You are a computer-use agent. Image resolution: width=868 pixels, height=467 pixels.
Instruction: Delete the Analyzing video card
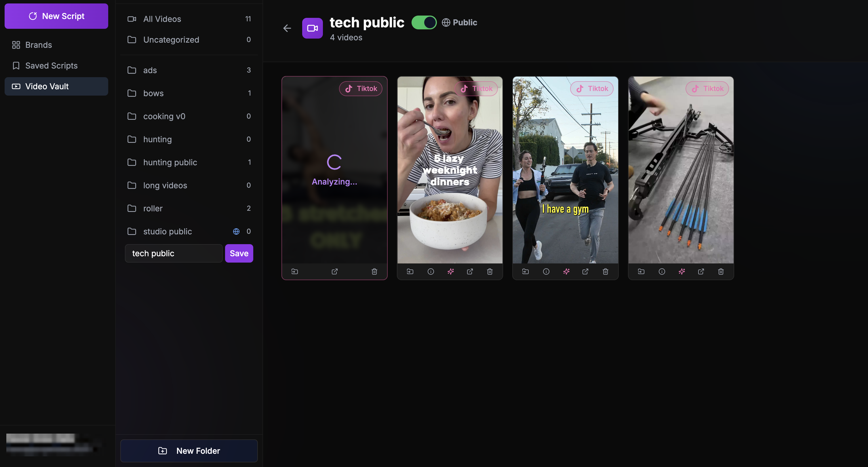pyautogui.click(x=374, y=272)
